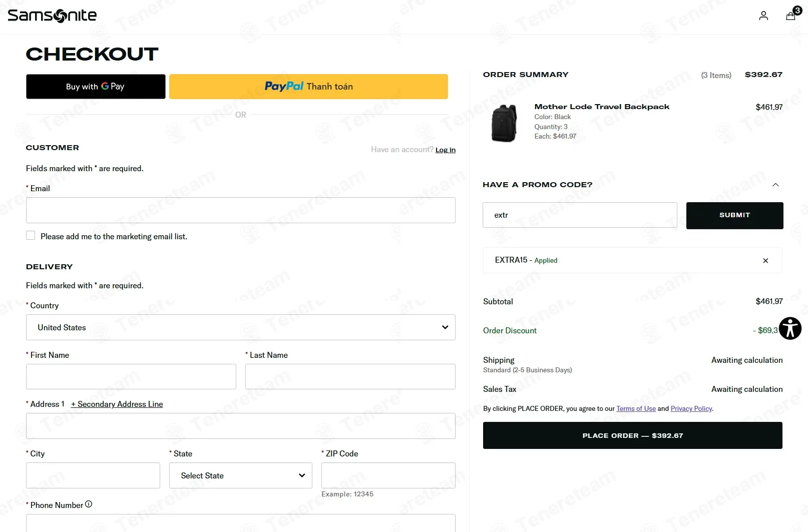
Task: Submit the promo code
Action: pyautogui.click(x=734, y=216)
